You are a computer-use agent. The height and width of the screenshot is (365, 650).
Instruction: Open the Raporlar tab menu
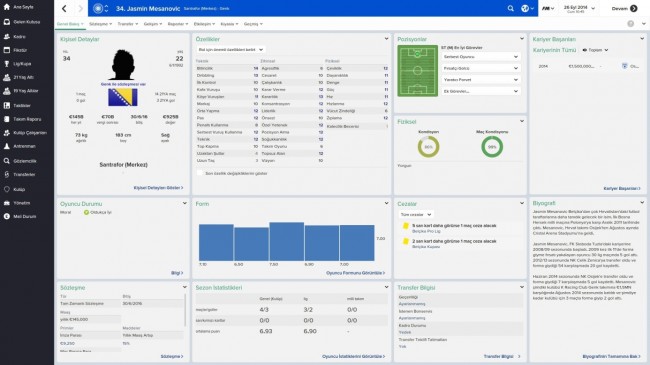pos(178,24)
